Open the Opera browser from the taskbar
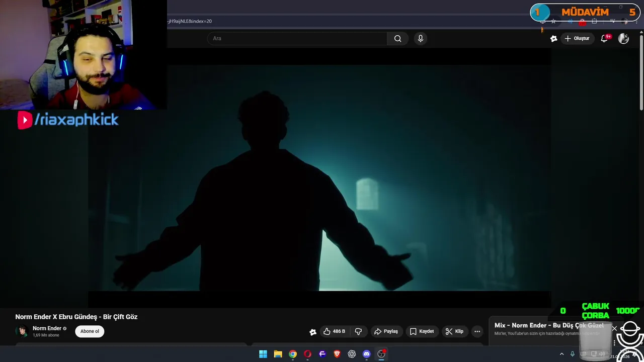The width and height of the screenshot is (644, 362). coord(307,354)
